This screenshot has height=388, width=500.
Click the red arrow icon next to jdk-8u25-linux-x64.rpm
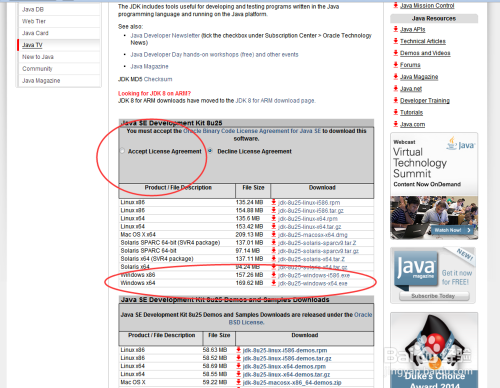click(x=274, y=218)
